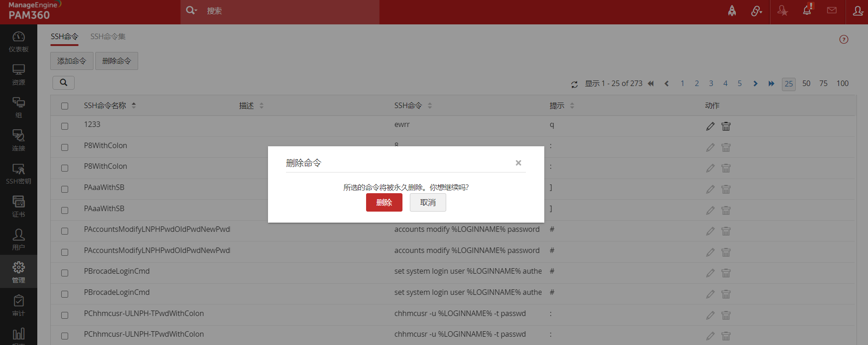The width and height of the screenshot is (868, 345).
Task: Show 75 rows per page
Action: point(823,83)
